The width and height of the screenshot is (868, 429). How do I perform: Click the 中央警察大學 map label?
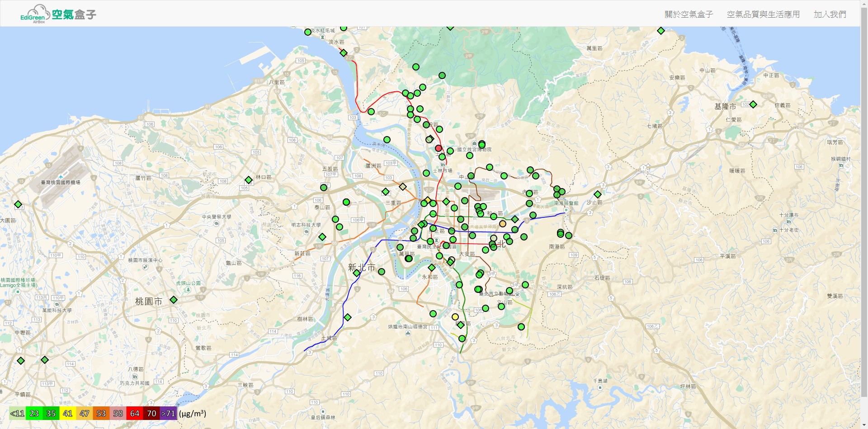tap(217, 217)
